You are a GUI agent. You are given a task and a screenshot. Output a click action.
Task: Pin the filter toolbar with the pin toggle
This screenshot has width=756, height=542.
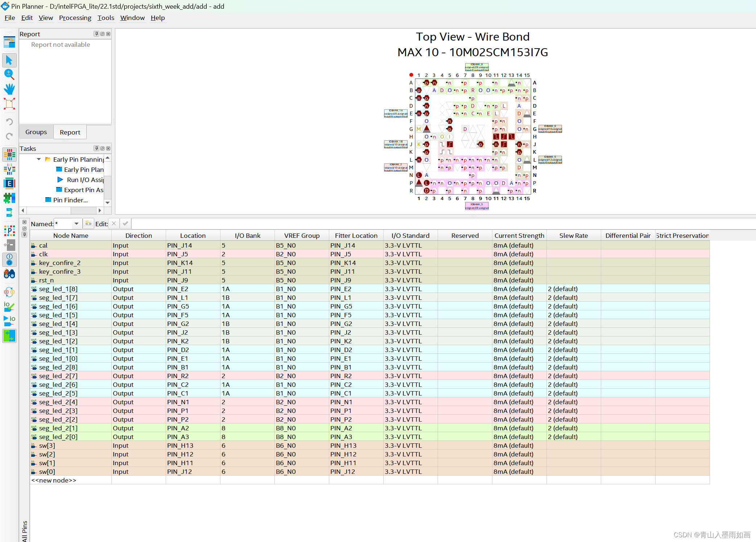pyautogui.click(x=24, y=235)
